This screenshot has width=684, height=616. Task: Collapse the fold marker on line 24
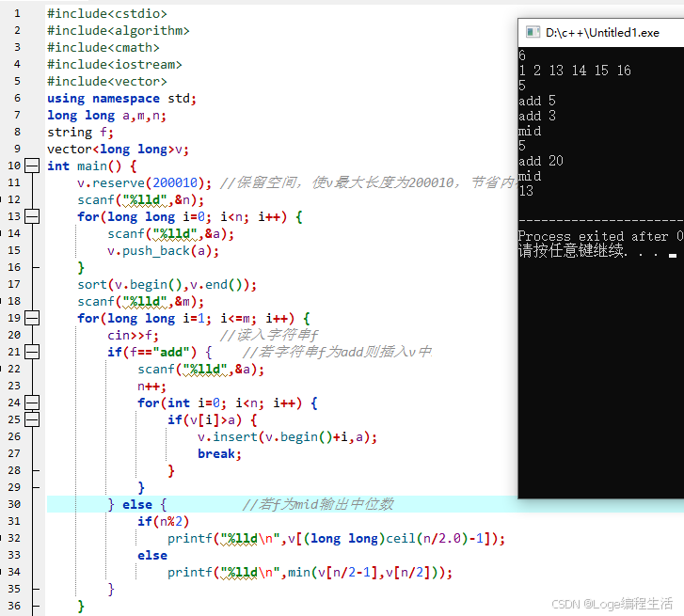click(x=32, y=403)
